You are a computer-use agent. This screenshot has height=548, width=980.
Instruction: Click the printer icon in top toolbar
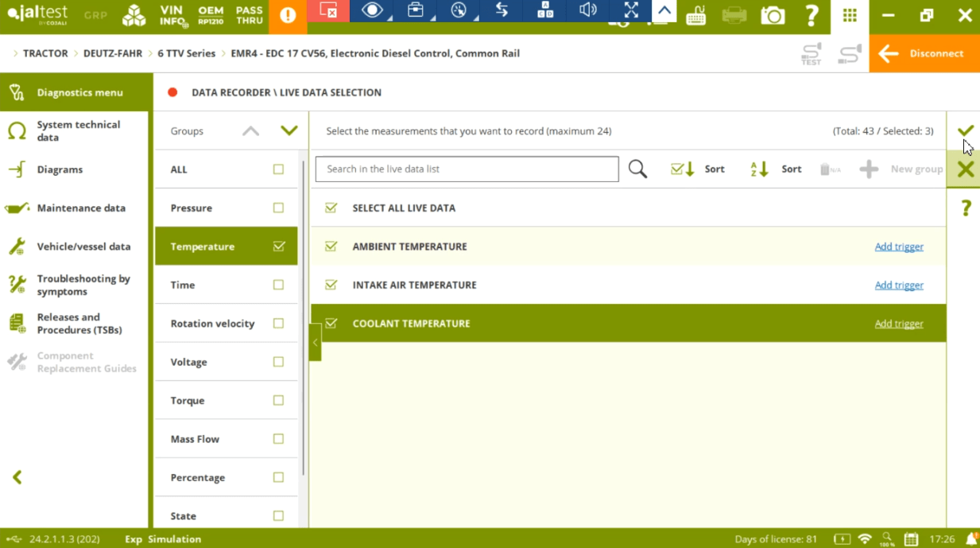point(734,16)
